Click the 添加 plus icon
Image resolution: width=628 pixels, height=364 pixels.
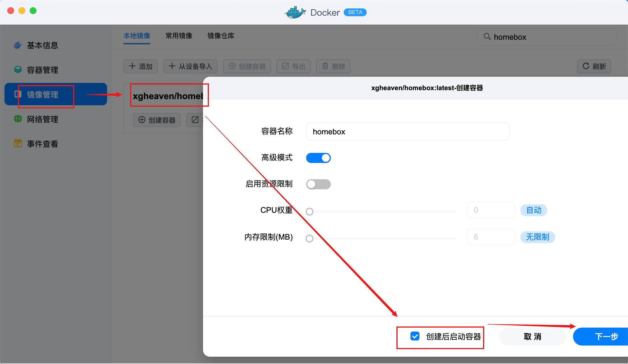coord(132,66)
